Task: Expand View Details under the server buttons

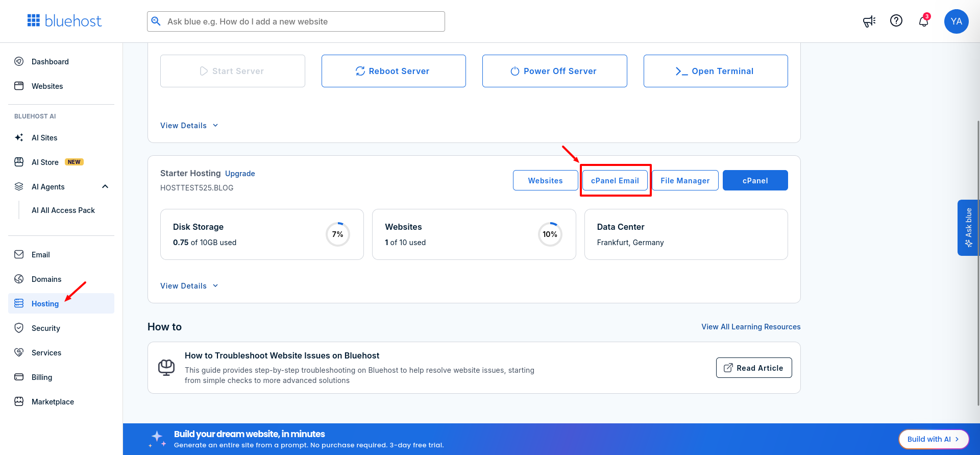Action: point(189,126)
